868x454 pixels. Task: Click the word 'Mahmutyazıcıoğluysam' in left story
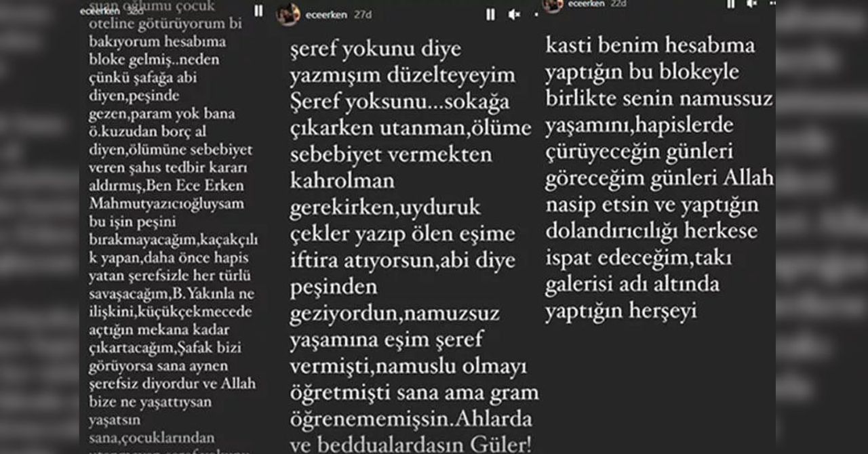point(167,204)
